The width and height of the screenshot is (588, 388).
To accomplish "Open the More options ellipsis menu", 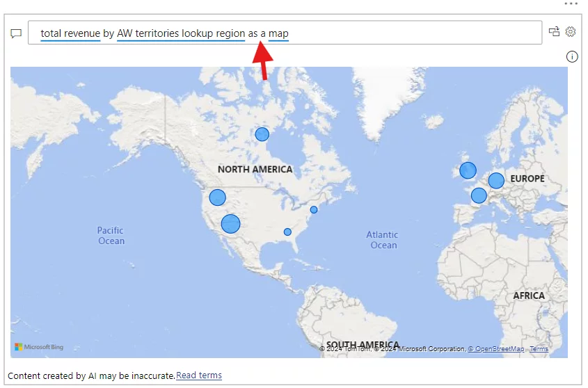I will point(571,3).
